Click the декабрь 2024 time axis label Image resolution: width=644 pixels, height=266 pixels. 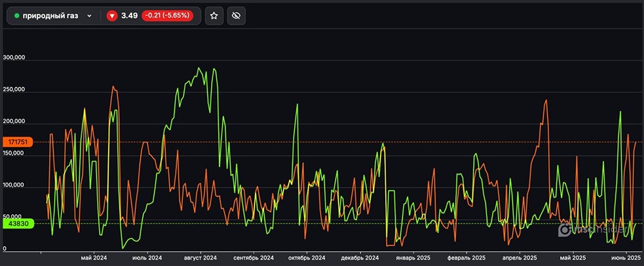[360, 258]
